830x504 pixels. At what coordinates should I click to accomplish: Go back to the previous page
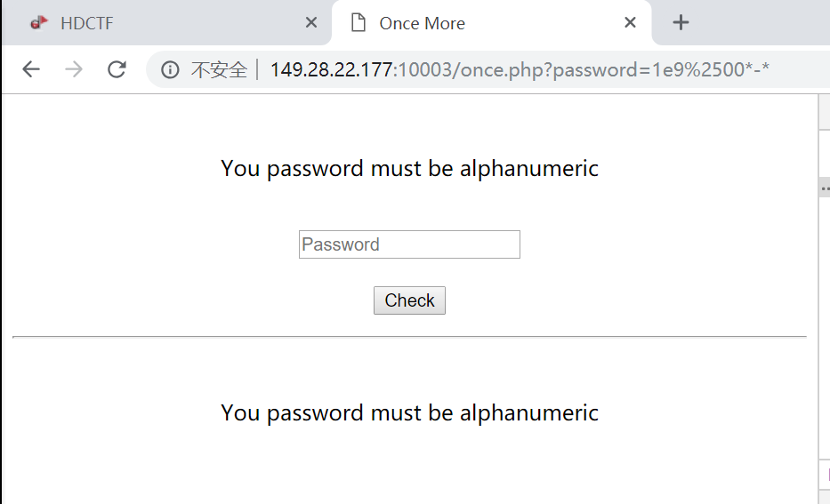(x=31, y=69)
